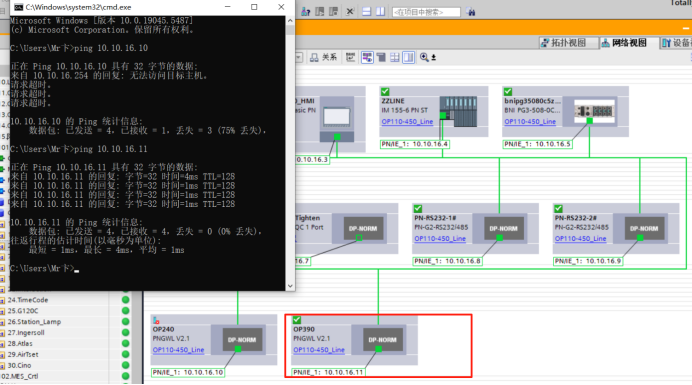Select the 27.Ingersoll tree item

click(26, 332)
